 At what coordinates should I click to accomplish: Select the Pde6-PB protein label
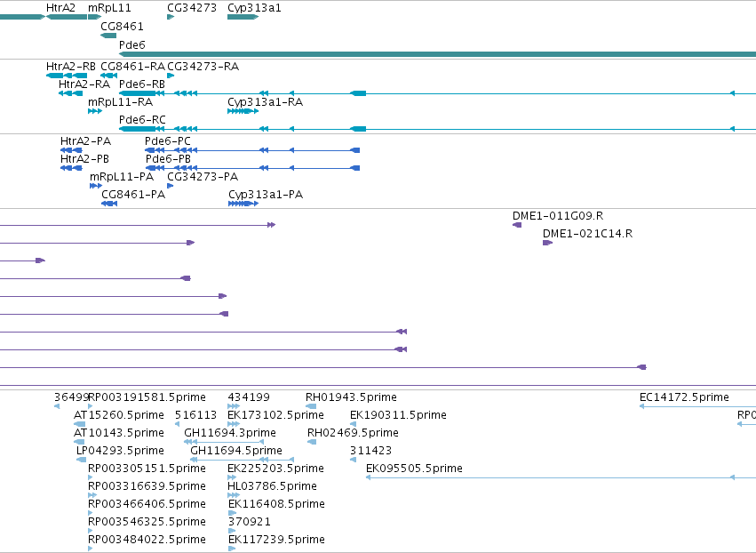[168, 159]
